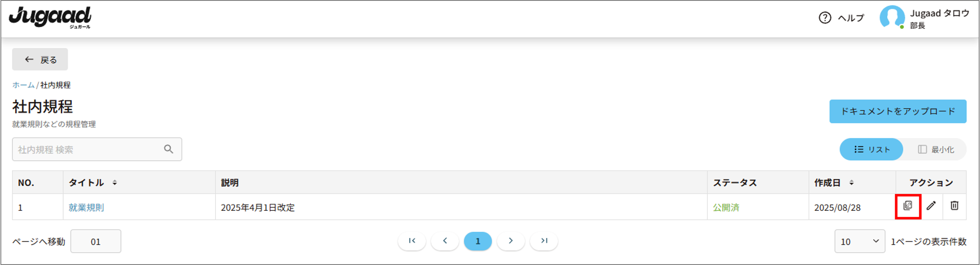Viewport: 980px width, 265px height.
Task: Delete the 就業規則 row via the trash icon
Action: click(954, 206)
